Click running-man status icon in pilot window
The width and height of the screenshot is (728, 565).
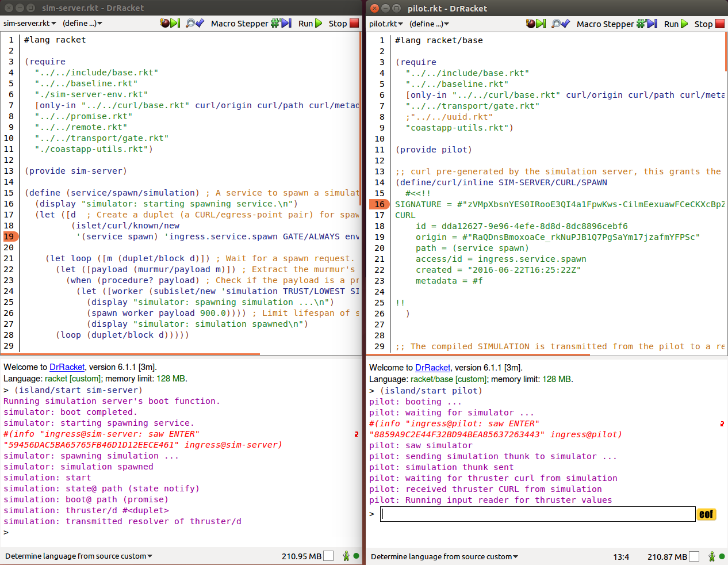(712, 556)
